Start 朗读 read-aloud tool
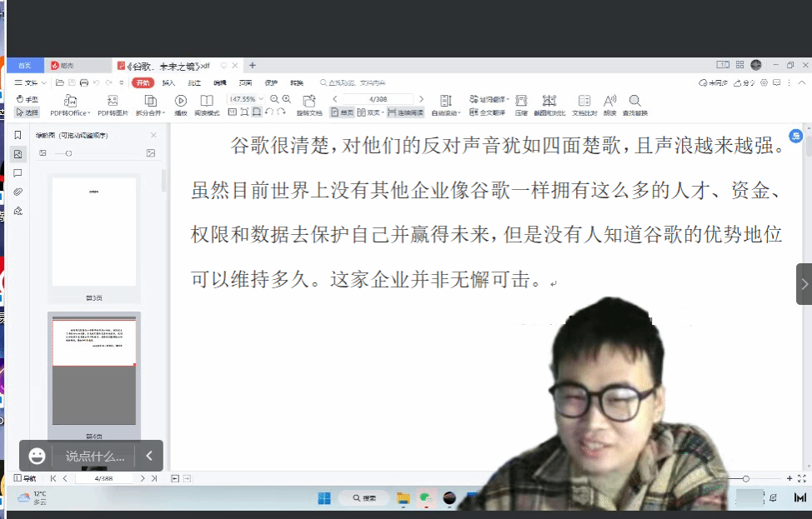This screenshot has height=519, width=812. click(609, 100)
